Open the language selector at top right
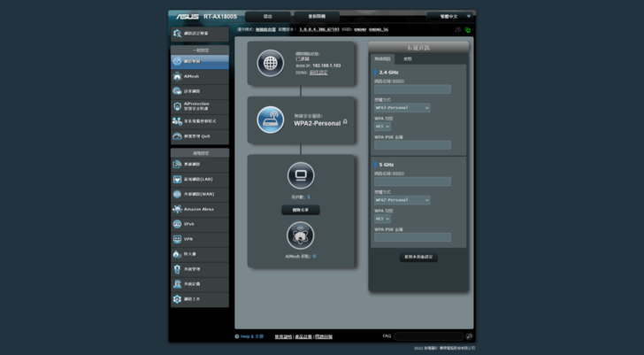 point(449,17)
